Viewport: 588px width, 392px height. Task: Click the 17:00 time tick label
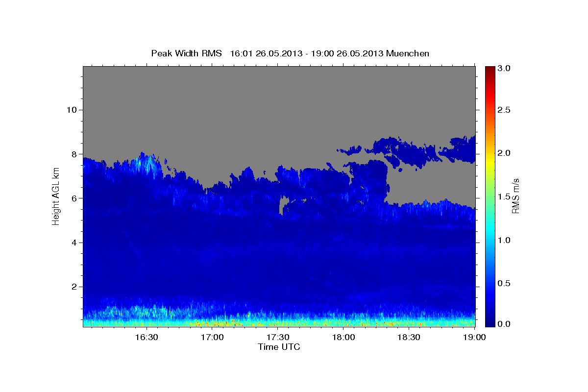coord(213,337)
